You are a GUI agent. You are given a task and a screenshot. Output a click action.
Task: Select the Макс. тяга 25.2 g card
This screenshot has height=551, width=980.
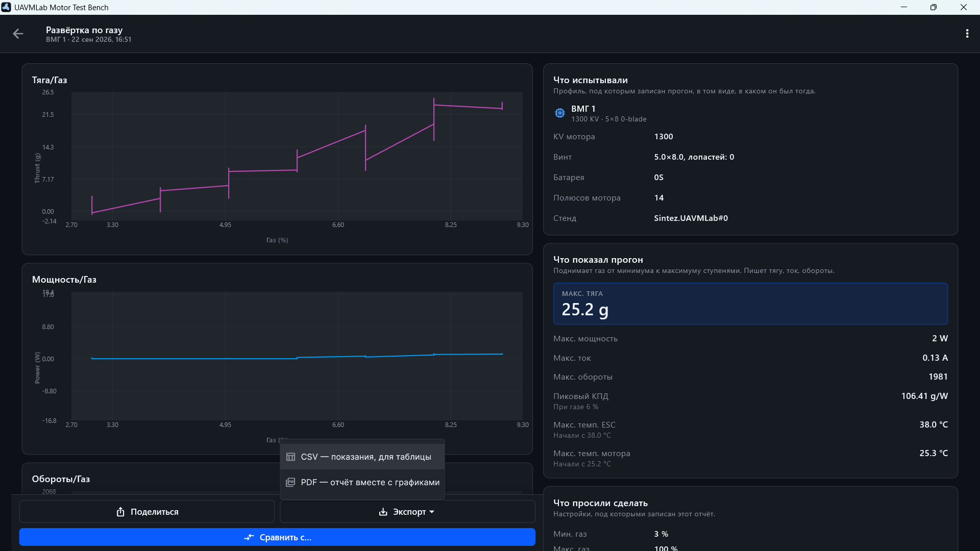pyautogui.click(x=750, y=304)
